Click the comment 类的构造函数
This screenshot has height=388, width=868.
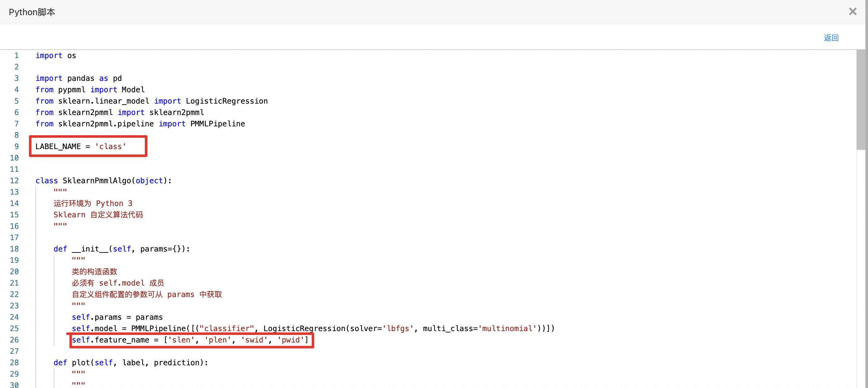94,272
